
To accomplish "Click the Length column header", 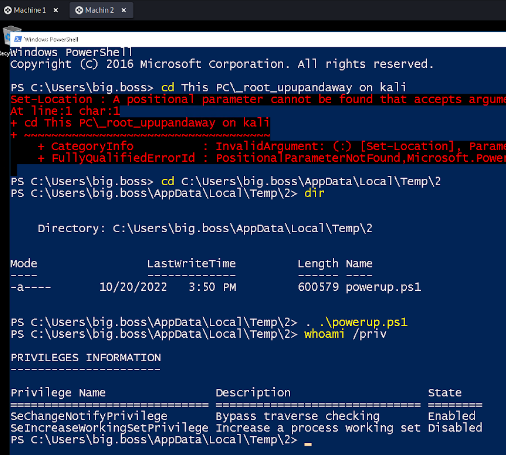I will tap(318, 264).
